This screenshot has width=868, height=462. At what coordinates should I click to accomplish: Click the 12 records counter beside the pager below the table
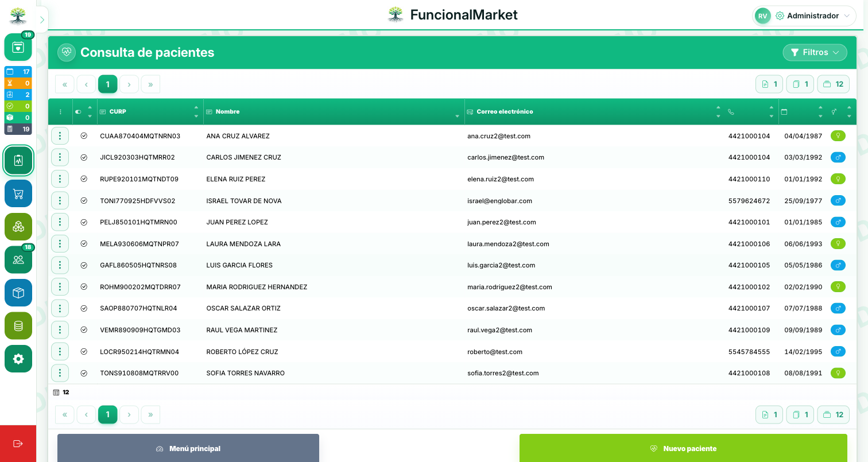(833, 414)
